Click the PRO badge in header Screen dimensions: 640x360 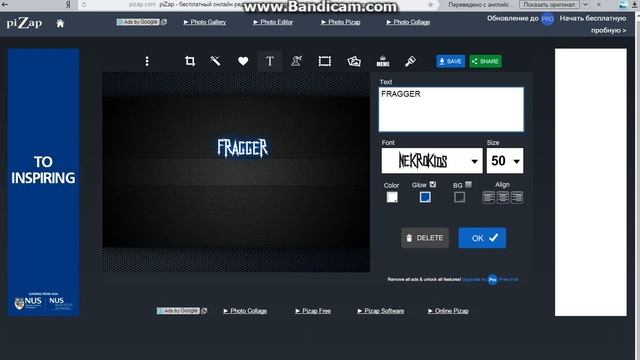point(547,19)
